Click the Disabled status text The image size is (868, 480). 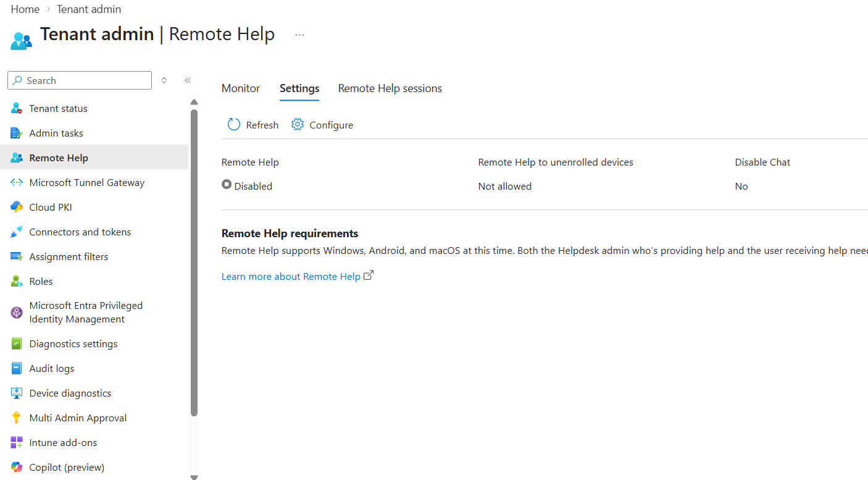253,186
